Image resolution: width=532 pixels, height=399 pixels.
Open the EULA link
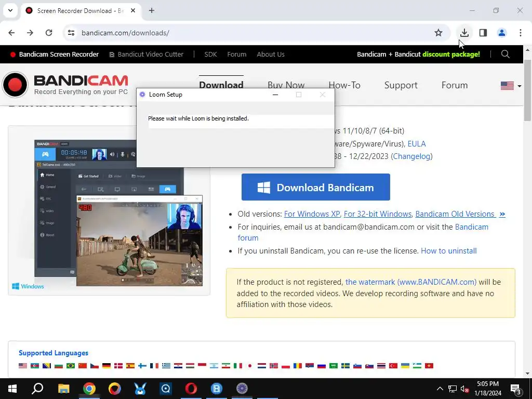click(x=417, y=143)
